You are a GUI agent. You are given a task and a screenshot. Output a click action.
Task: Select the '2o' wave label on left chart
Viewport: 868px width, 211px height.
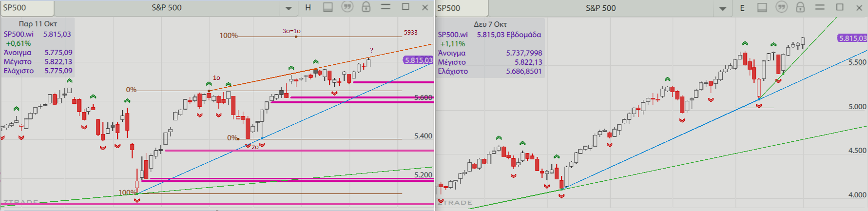[255, 147]
